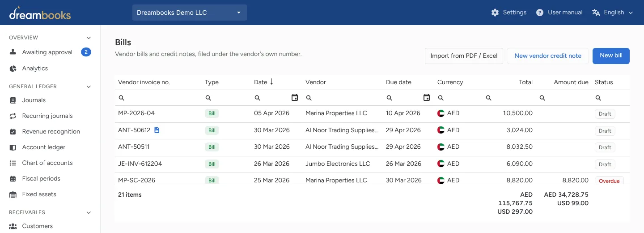Click Jumbo Electronics LLC vendor cell
644x233 pixels.
coord(338,164)
